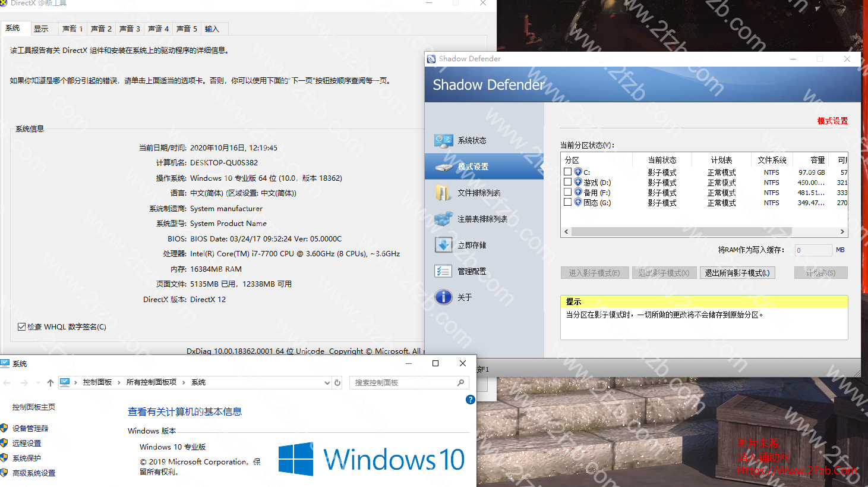This screenshot has height=487, width=868.
Task: Switch to 声音 2 tab
Action: [x=101, y=29]
